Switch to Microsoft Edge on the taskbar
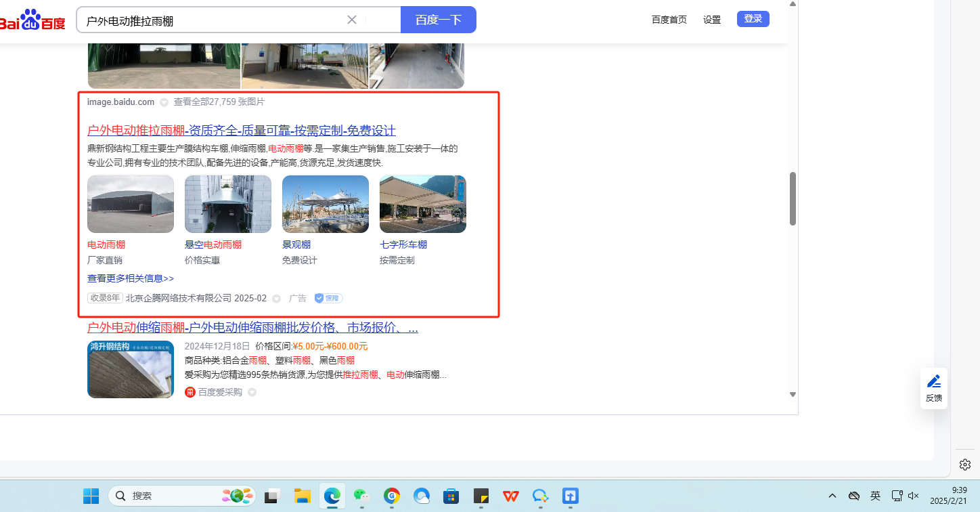The width and height of the screenshot is (980, 512). (x=332, y=496)
